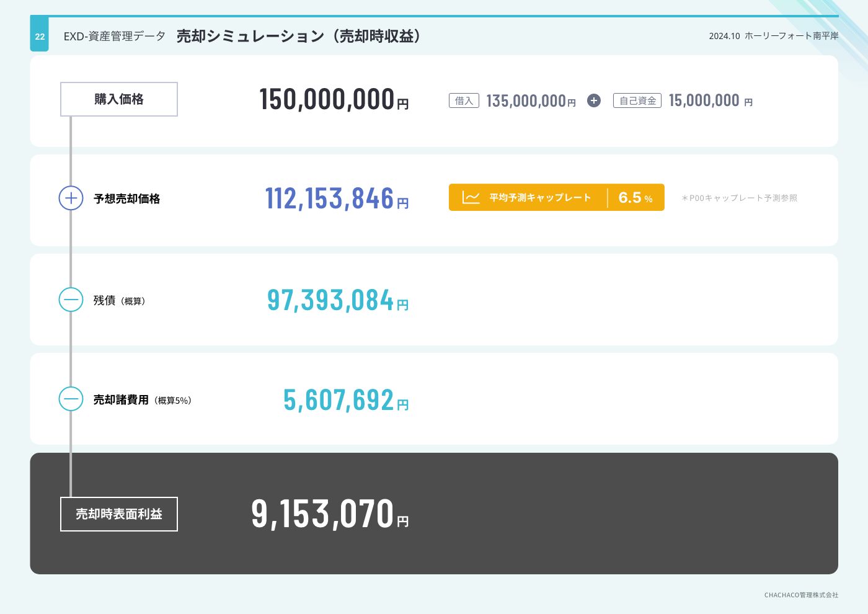The height and width of the screenshot is (614, 868).
Task: Click the minus icon beside 残債
Action: coord(71,300)
